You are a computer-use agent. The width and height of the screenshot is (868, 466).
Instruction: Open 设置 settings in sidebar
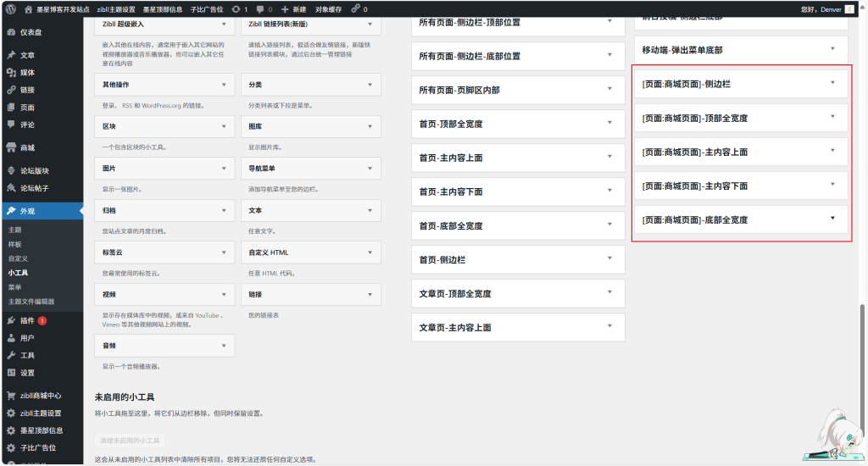coord(27,373)
